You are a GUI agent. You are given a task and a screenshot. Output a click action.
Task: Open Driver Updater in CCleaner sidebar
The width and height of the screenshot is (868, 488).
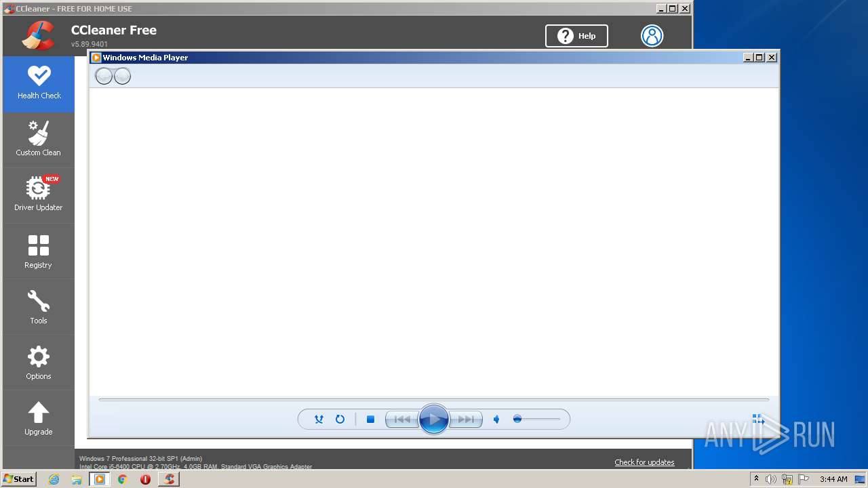pos(39,195)
